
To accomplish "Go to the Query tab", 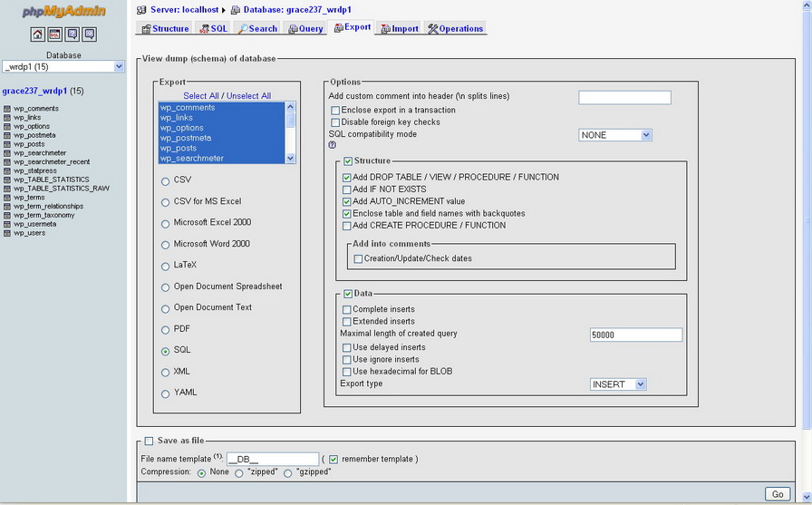I will point(305,28).
